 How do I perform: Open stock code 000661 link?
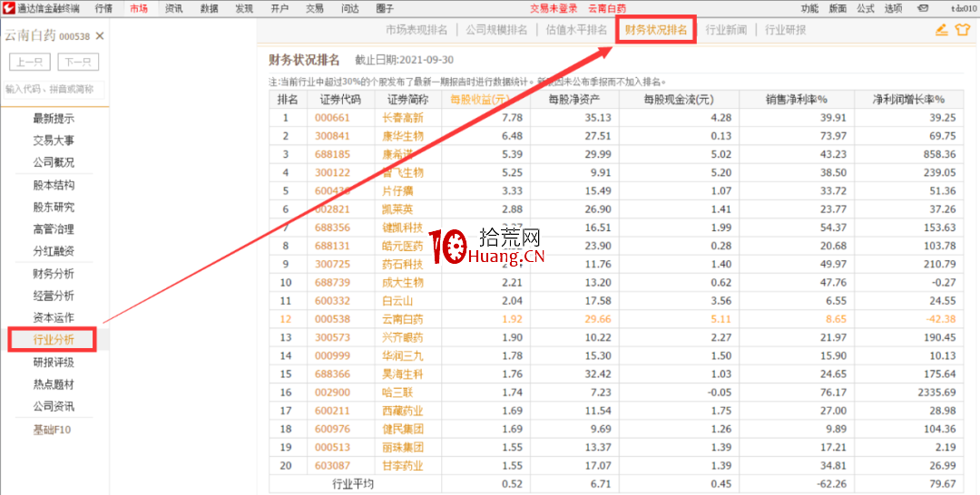[332, 117]
